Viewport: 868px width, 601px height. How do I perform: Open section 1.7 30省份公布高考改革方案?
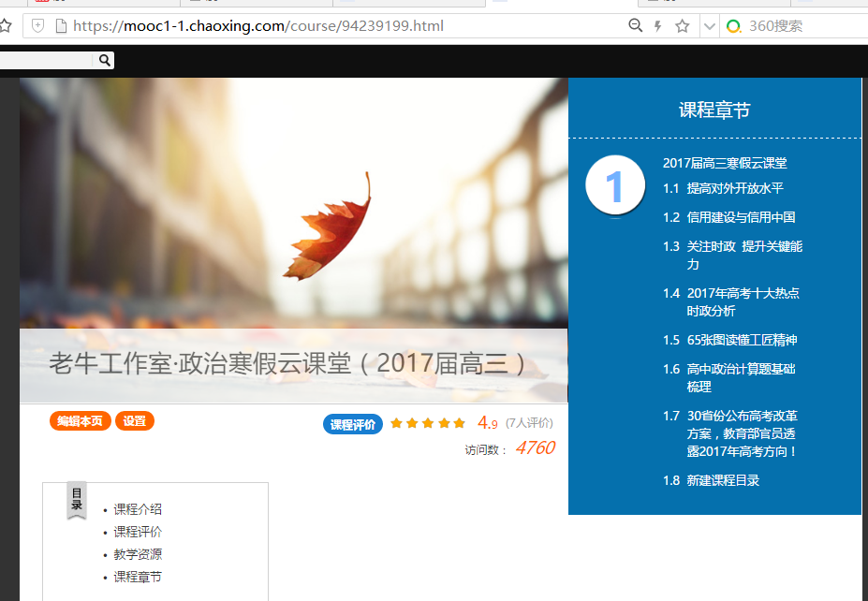click(x=730, y=433)
